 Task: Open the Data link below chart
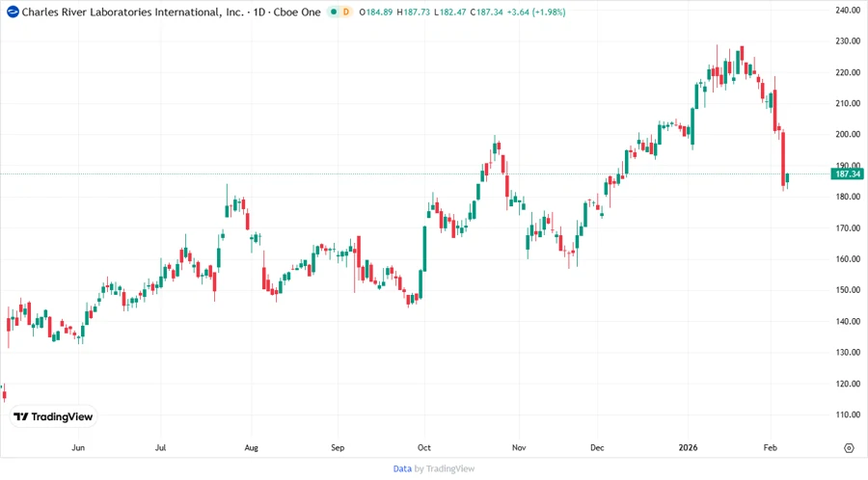[402, 468]
